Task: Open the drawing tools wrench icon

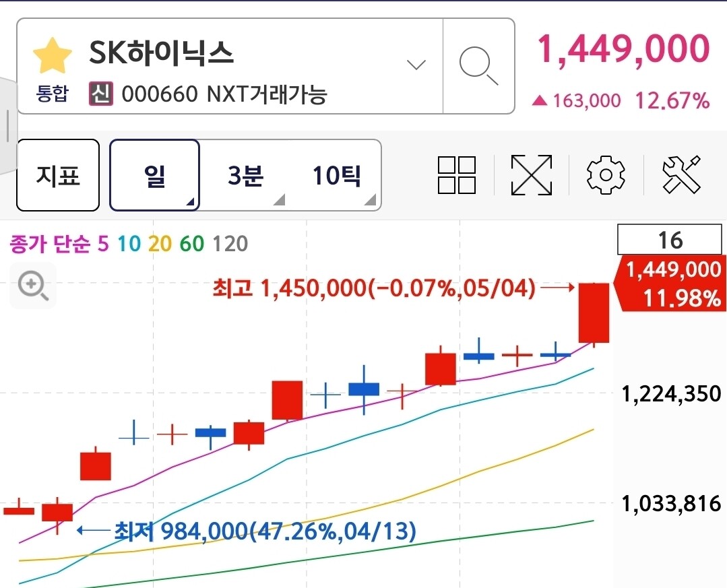Action: coord(681,174)
